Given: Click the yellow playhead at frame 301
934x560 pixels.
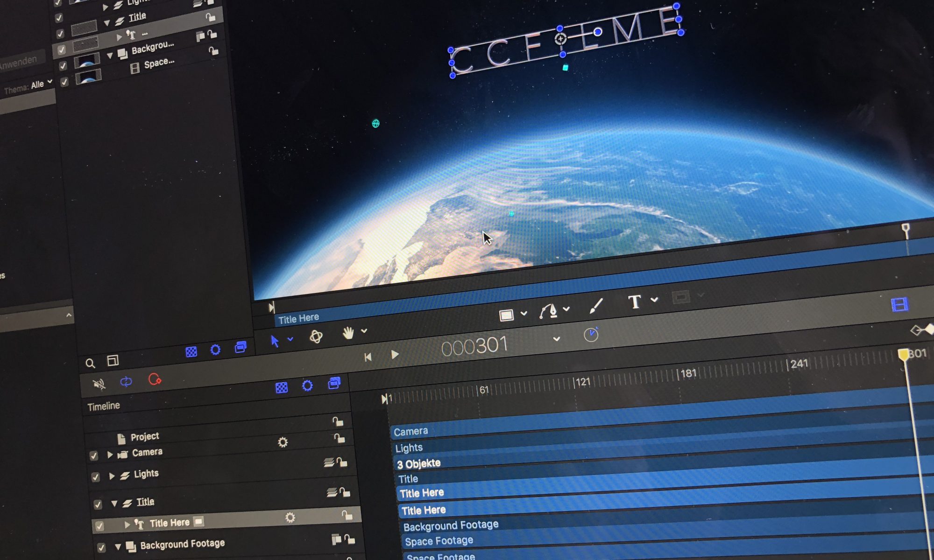Looking at the screenshot, I should pyautogui.click(x=903, y=355).
